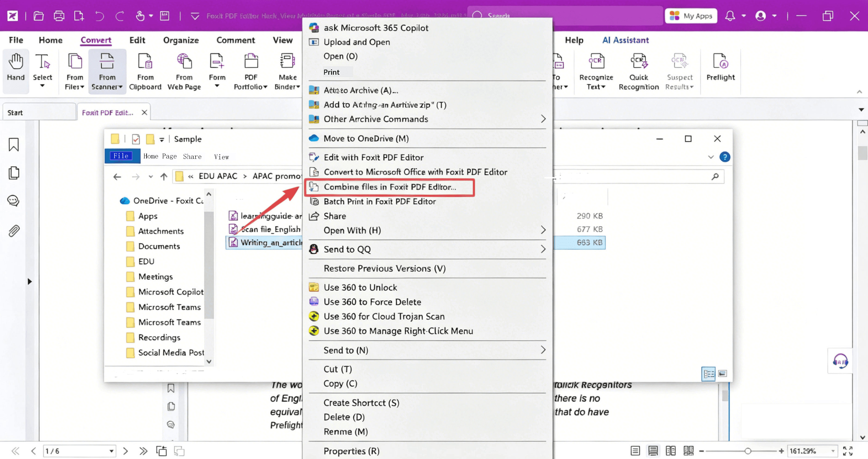
Task: Open the Convert ribbon tab
Action: [x=96, y=40]
